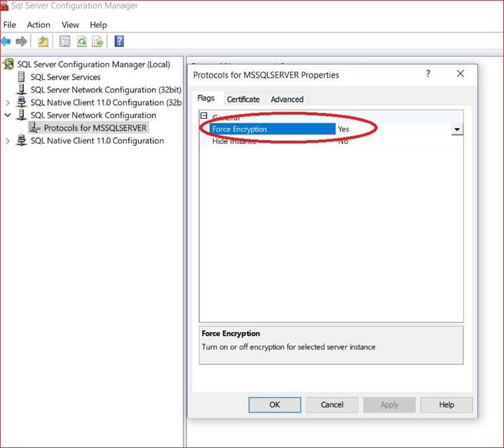Click the Forward arrow toolbar icon
This screenshot has height=448, width=504.
(21, 41)
